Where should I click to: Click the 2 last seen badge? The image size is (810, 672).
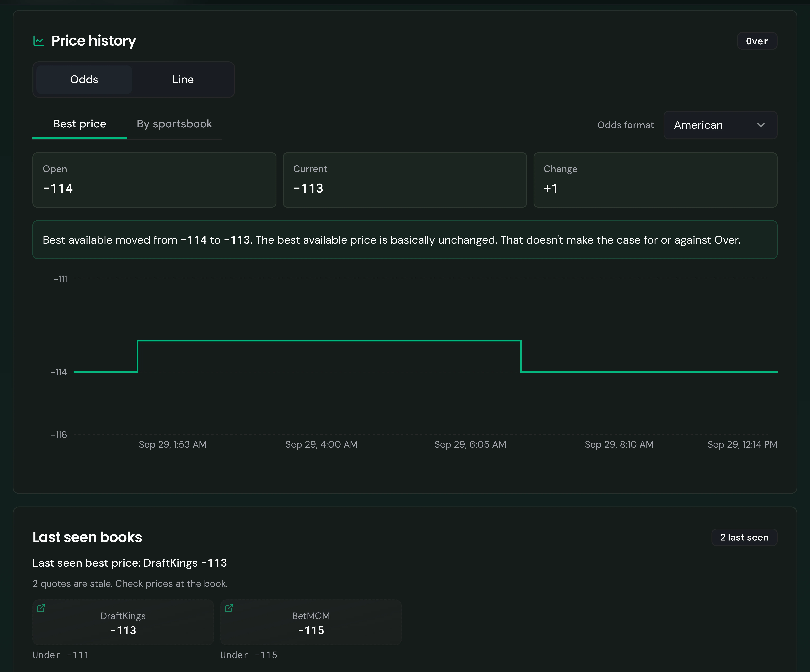(x=744, y=537)
